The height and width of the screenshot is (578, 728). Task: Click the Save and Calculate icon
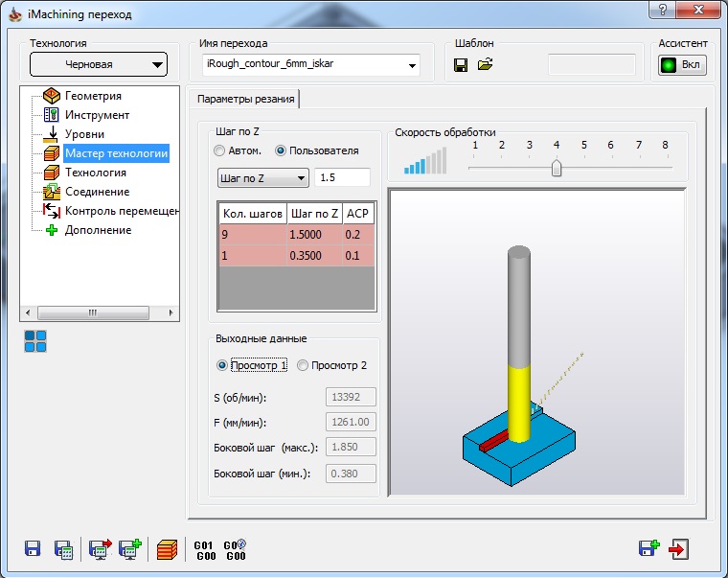point(63,549)
